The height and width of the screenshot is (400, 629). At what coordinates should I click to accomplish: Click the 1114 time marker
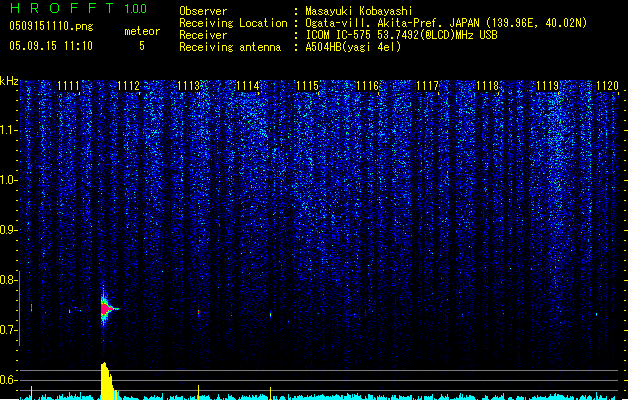click(x=248, y=86)
